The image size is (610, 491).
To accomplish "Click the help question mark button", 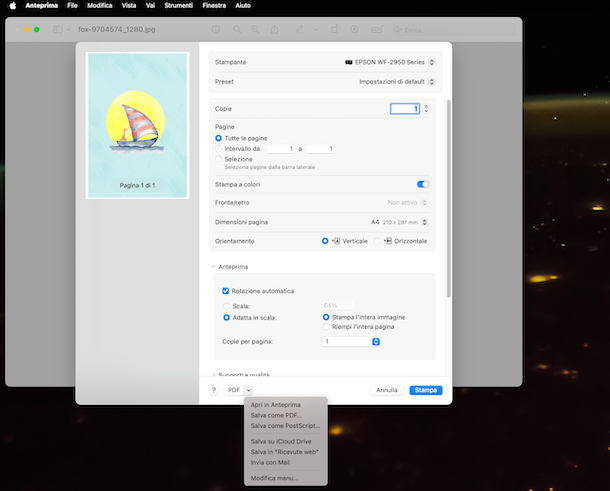I will pos(214,390).
